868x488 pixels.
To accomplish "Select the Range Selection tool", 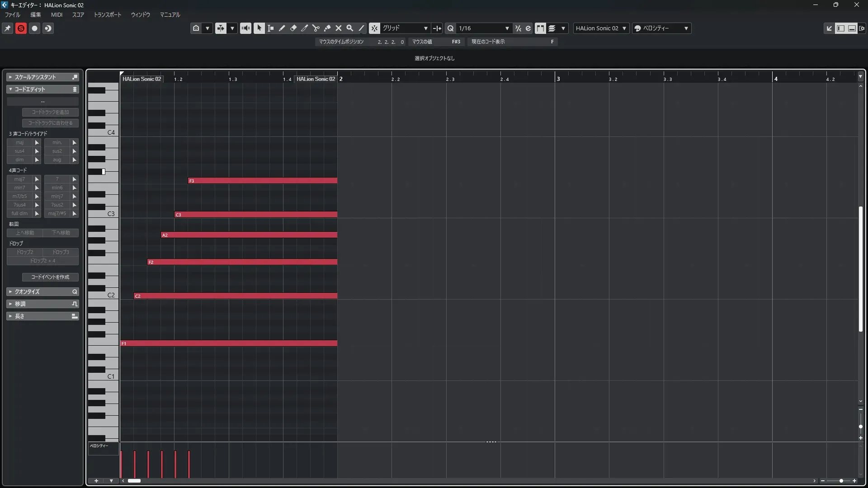I will [x=271, y=28].
